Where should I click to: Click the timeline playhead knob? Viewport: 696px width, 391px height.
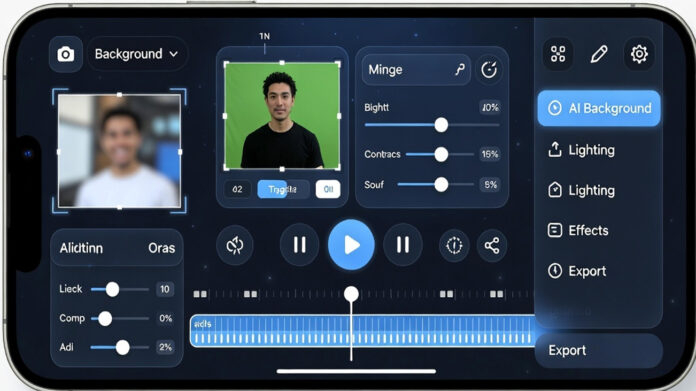point(351,294)
